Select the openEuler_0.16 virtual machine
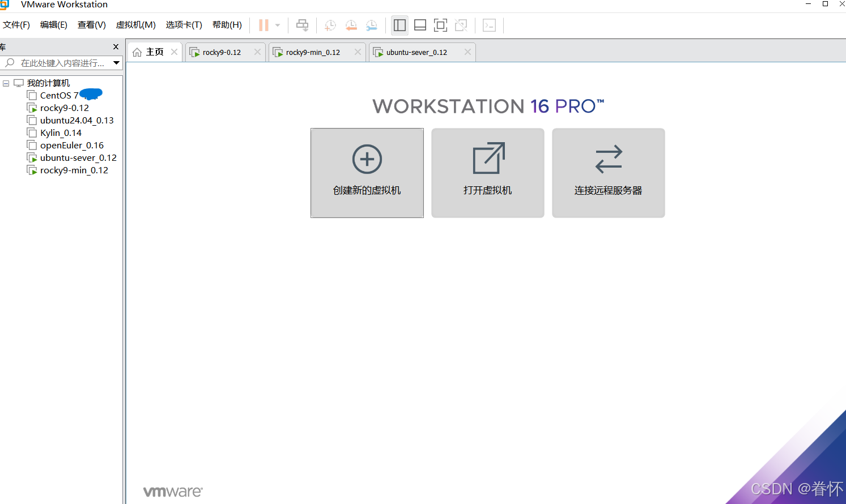 (72, 146)
